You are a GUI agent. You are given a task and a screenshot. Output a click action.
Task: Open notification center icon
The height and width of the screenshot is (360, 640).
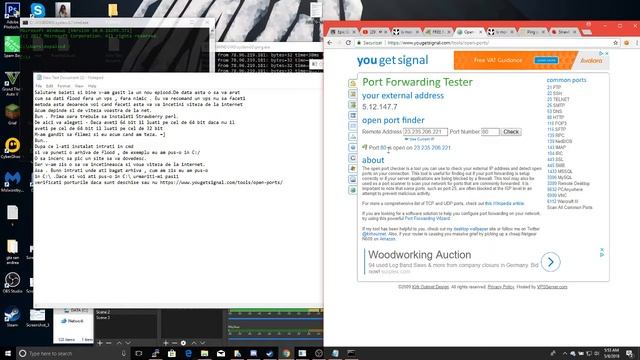click(x=629, y=353)
